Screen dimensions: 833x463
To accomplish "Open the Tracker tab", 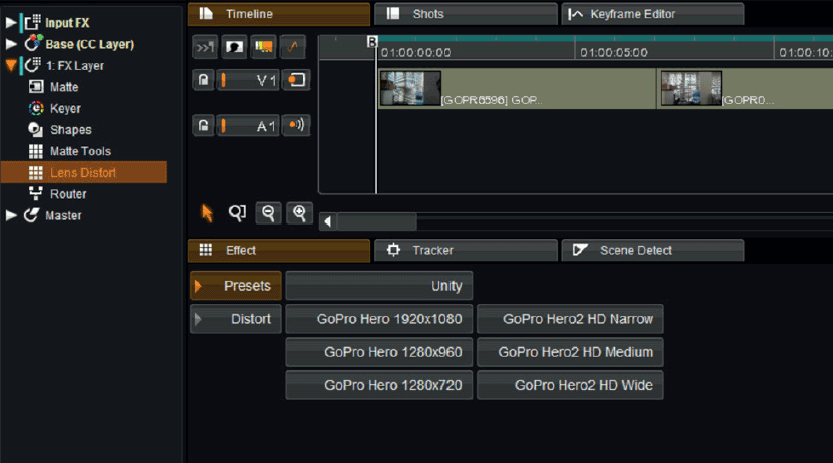I will click(465, 250).
